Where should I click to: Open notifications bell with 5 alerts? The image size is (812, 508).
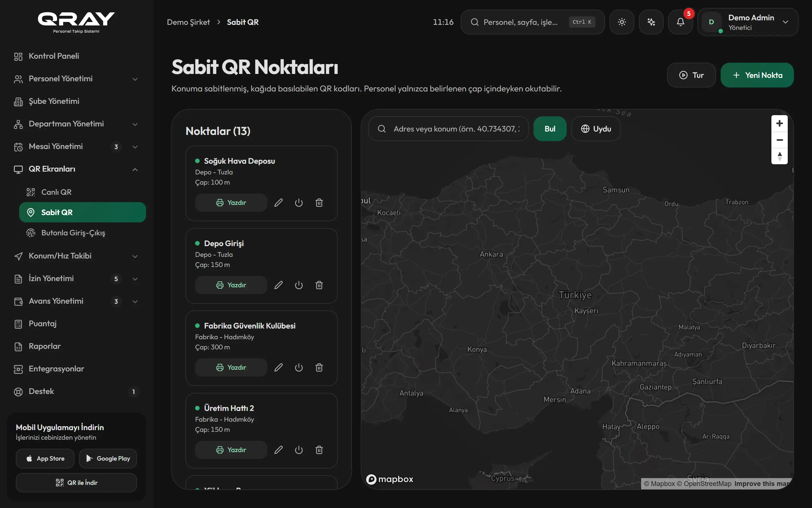[x=680, y=22]
